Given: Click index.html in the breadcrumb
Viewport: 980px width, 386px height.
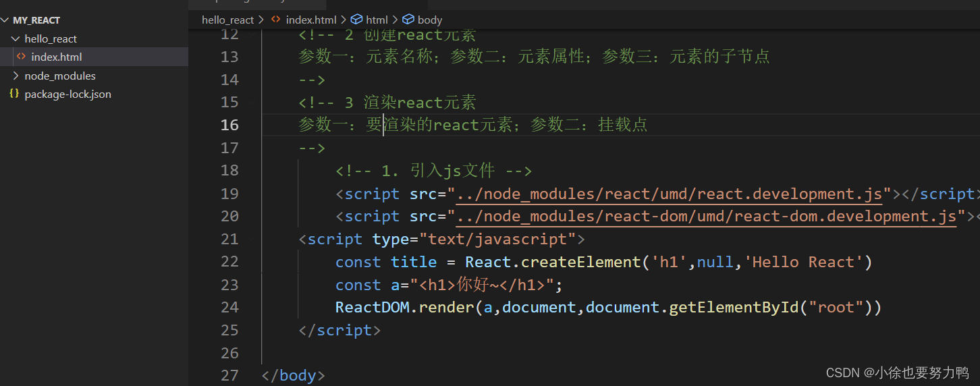Looking at the screenshot, I should pyautogui.click(x=311, y=20).
